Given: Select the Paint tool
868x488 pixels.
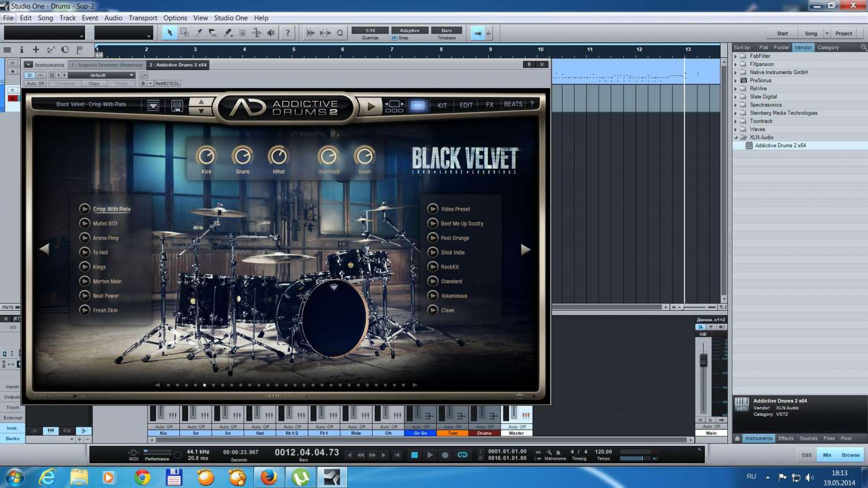Looking at the screenshot, I should click(227, 33).
